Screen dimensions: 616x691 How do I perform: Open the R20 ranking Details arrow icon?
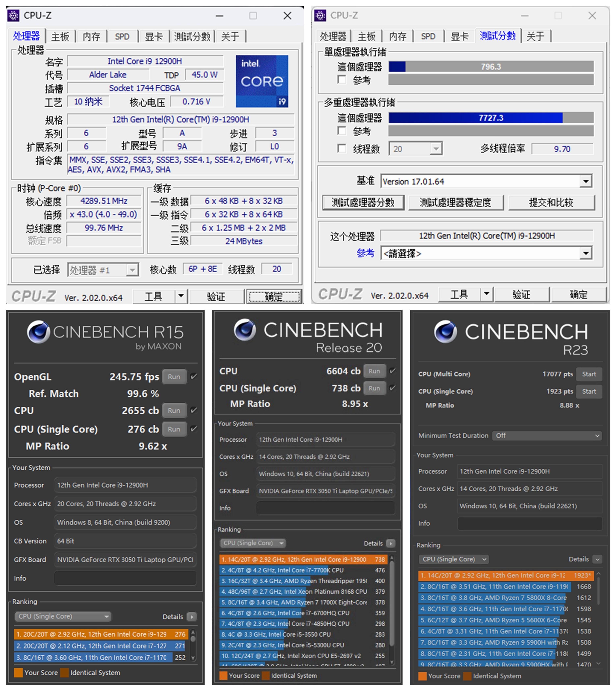[391, 544]
